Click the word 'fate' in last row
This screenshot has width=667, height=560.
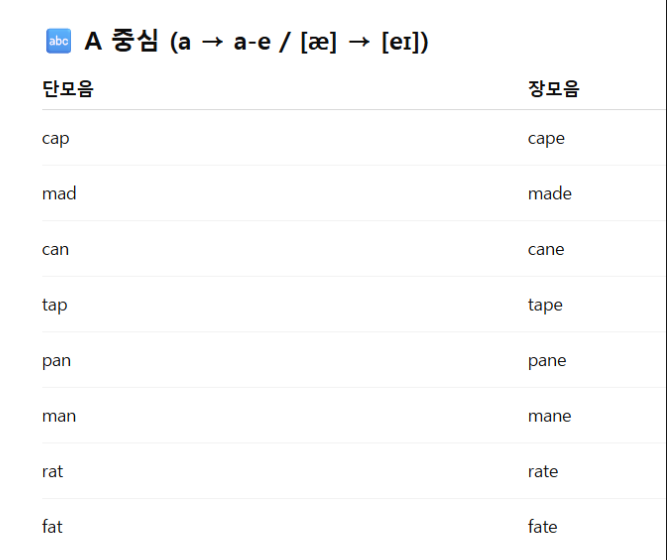543,527
